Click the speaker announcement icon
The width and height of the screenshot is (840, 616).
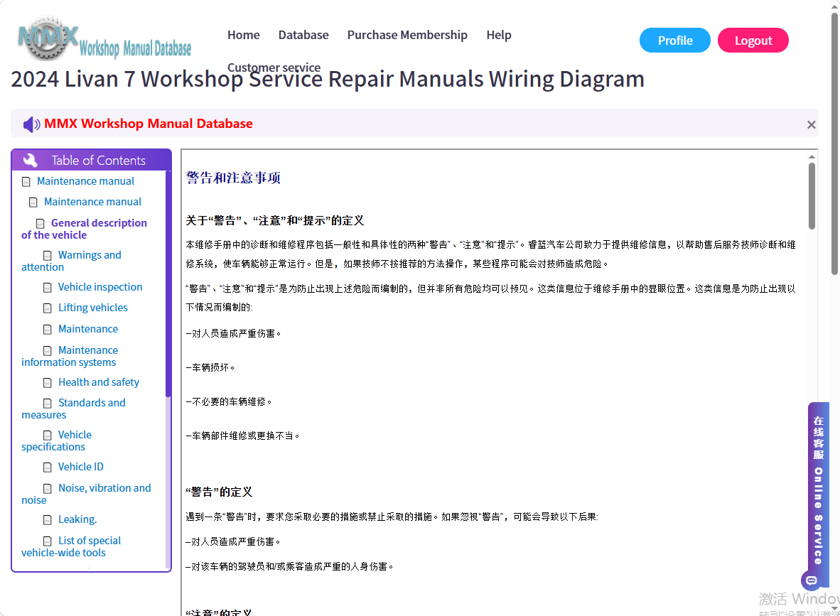tap(31, 124)
